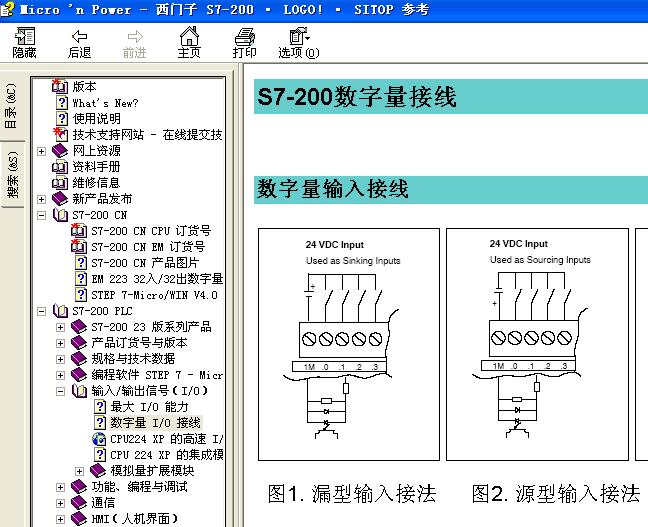Open 使用说明 topic
The width and height of the screenshot is (648, 527).
point(96,119)
